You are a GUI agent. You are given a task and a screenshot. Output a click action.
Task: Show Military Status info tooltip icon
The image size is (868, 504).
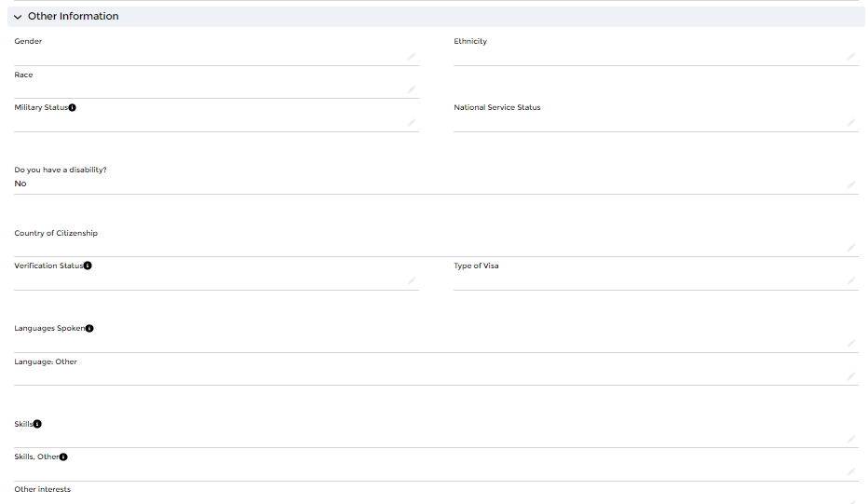coord(72,107)
